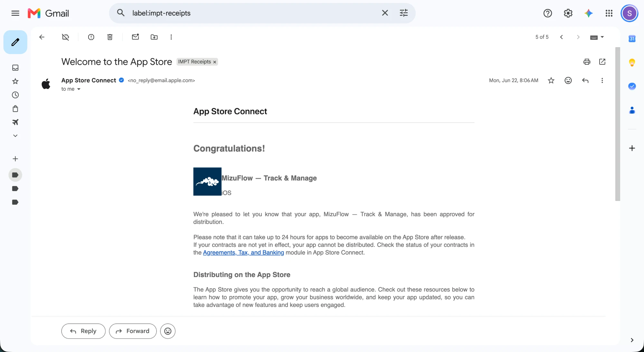This screenshot has height=352, width=644.
Task: Clear the search box text
Action: 385,13
